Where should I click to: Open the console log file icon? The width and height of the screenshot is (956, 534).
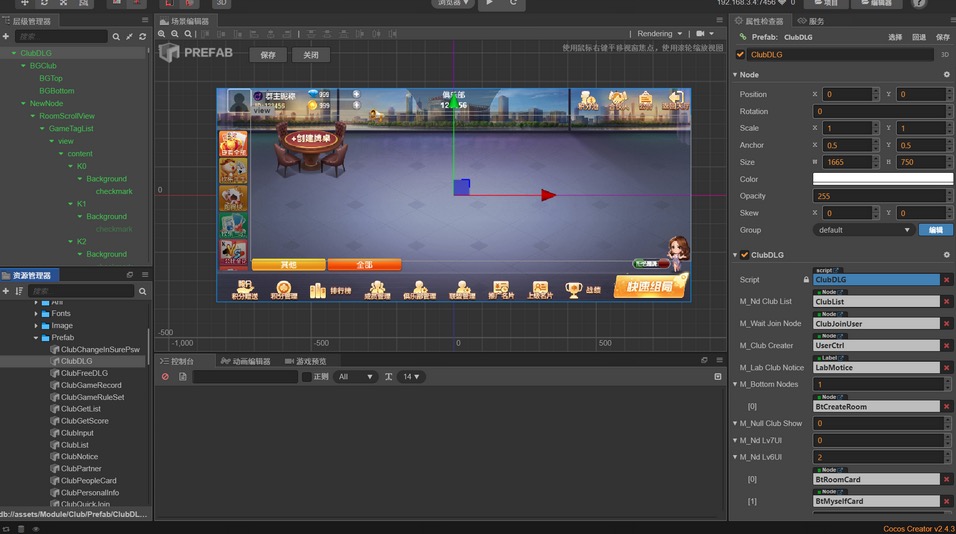[182, 377]
